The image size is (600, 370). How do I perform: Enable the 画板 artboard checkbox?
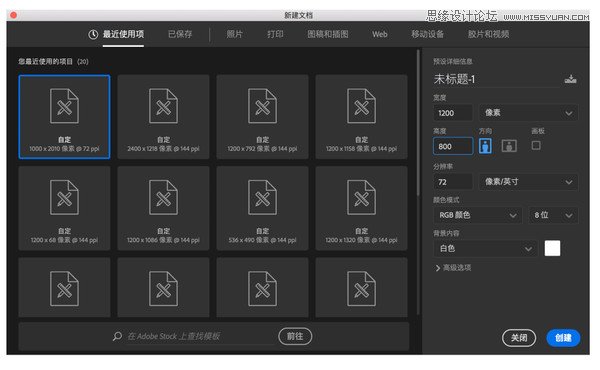536,145
